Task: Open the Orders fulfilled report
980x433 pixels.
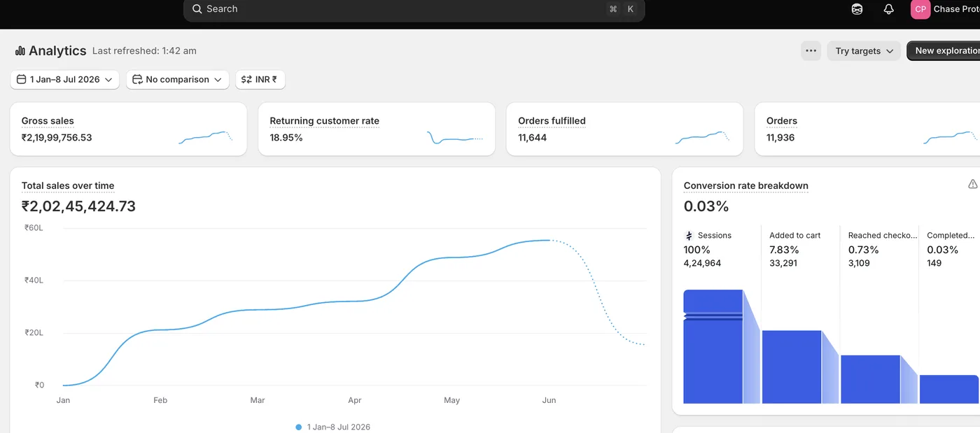Action: click(x=624, y=129)
